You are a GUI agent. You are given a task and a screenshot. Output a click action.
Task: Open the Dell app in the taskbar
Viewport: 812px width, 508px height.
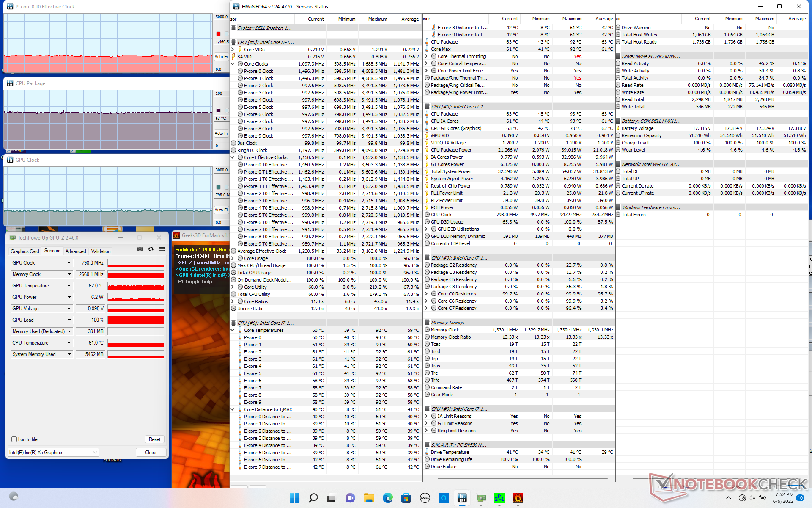coord(425,498)
